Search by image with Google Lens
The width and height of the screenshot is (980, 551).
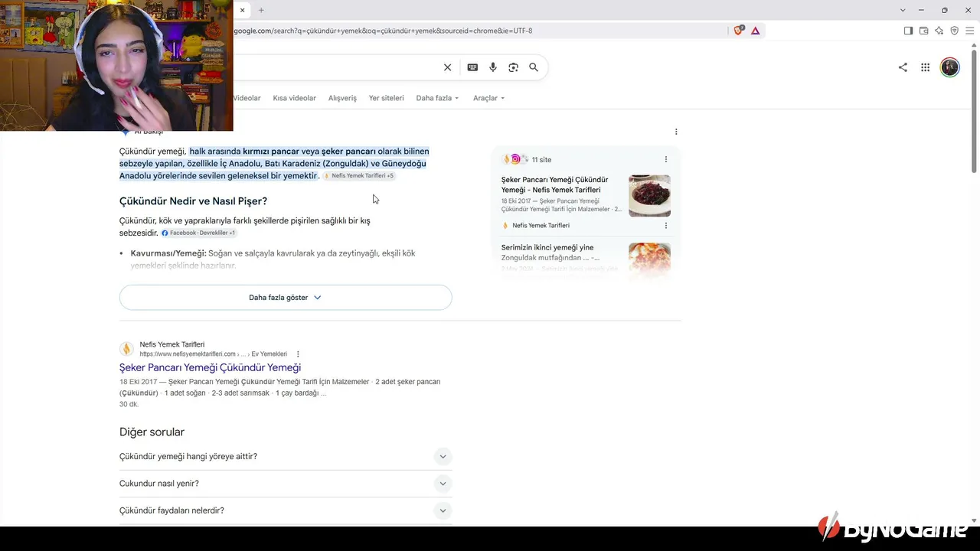514,67
